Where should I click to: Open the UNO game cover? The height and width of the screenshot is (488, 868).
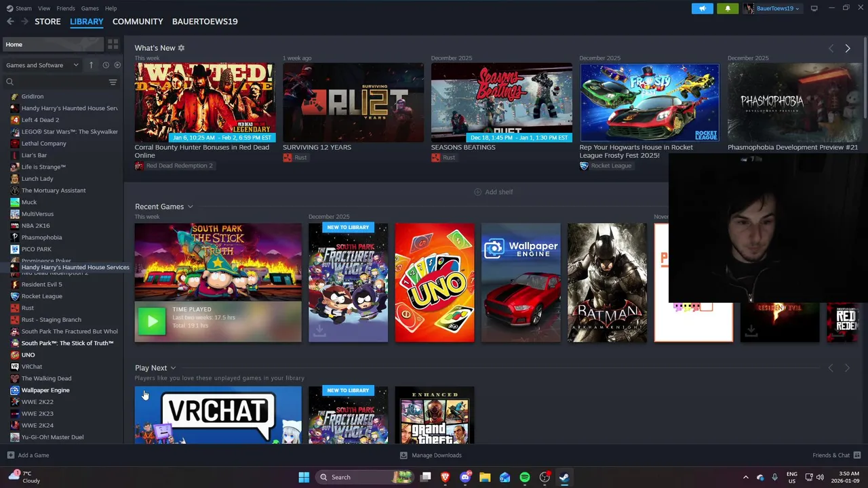click(x=435, y=283)
